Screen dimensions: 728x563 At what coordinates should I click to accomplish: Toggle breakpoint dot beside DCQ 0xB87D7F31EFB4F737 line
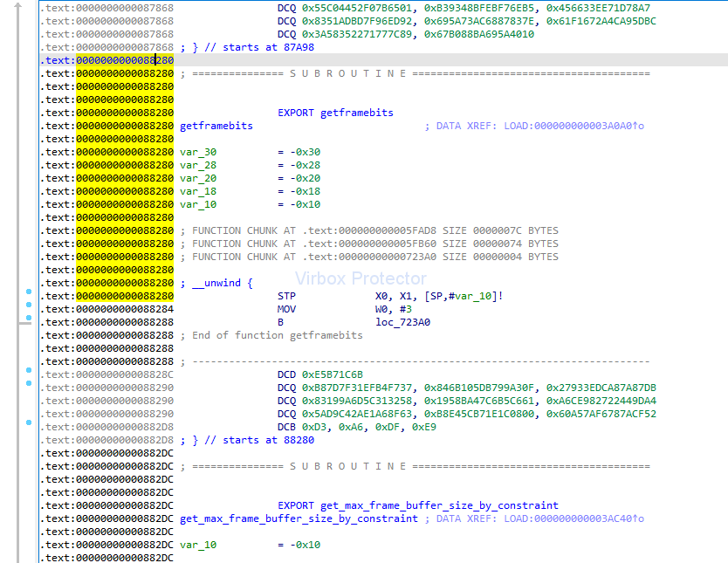[29, 383]
